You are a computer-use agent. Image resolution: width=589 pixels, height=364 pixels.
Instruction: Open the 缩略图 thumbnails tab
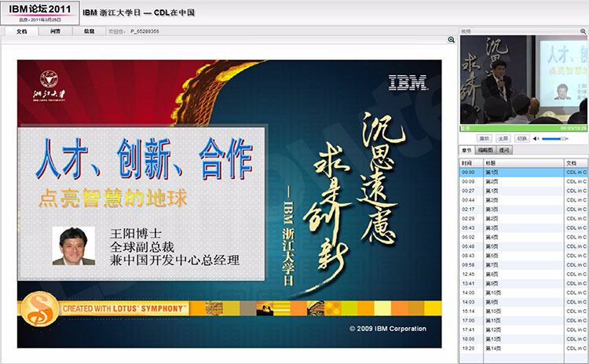(x=485, y=151)
